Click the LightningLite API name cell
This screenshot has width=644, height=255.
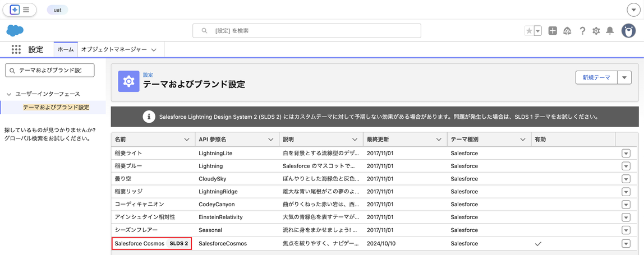coord(215,153)
